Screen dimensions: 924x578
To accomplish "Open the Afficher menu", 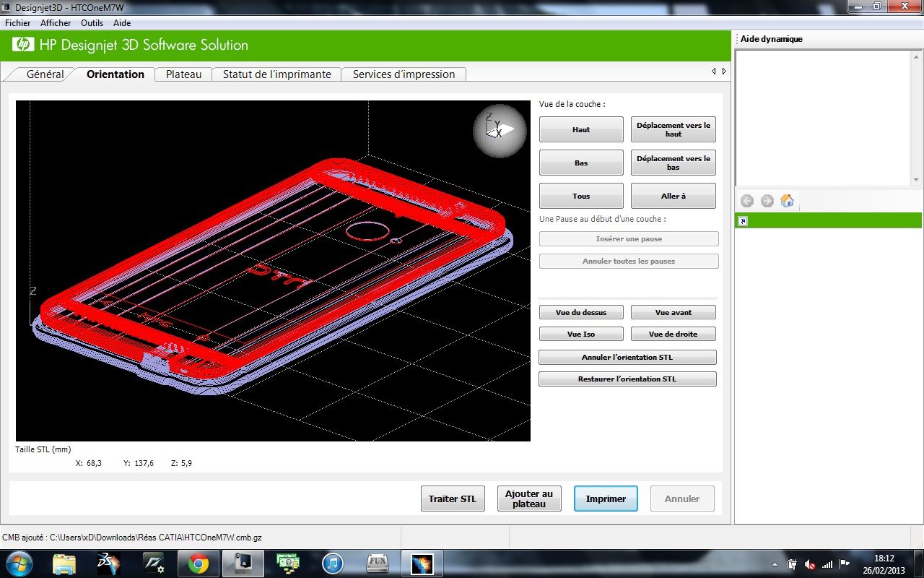I will pos(56,23).
